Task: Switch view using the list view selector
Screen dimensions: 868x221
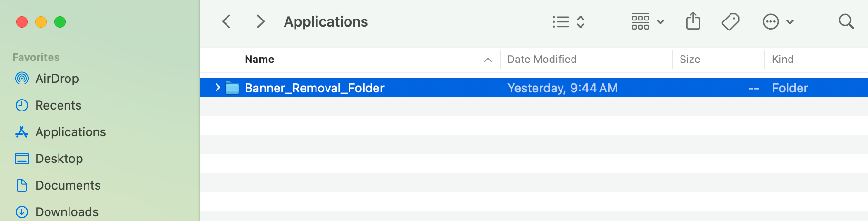Action: click(x=568, y=21)
